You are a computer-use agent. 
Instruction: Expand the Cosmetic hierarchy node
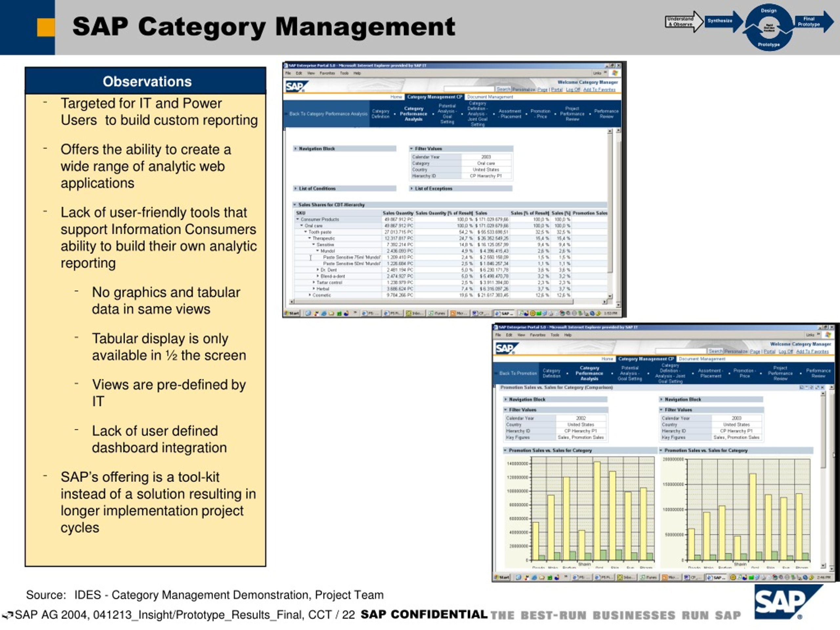(309, 295)
